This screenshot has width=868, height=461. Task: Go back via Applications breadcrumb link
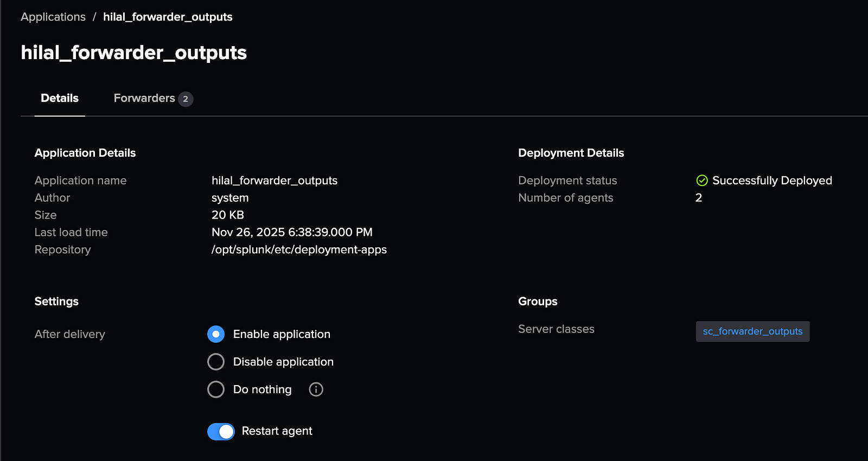[53, 17]
